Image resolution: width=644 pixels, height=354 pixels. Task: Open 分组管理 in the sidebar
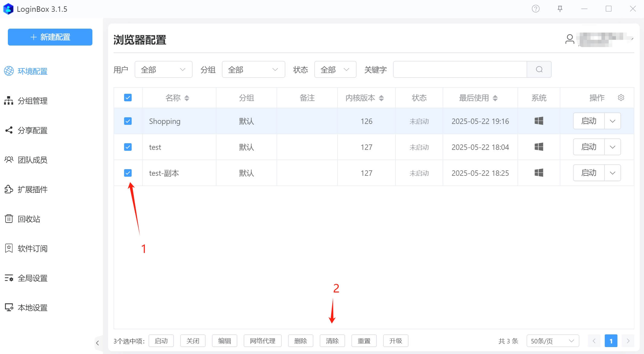[x=32, y=101]
